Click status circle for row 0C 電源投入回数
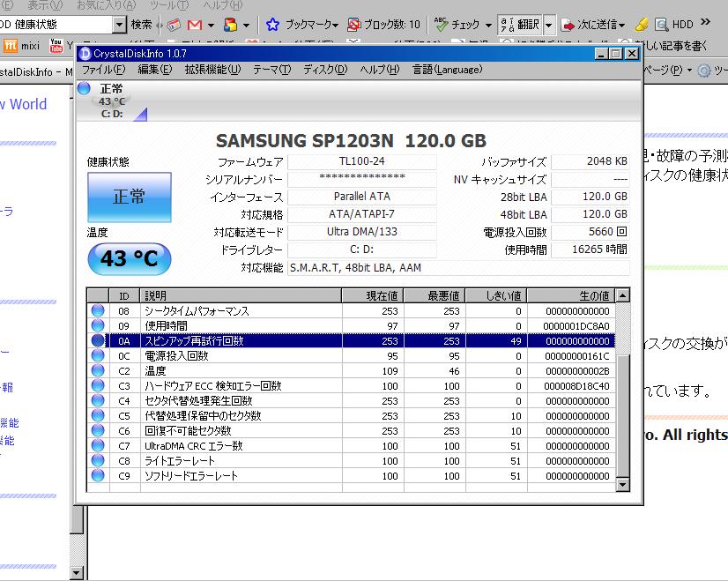 point(98,356)
